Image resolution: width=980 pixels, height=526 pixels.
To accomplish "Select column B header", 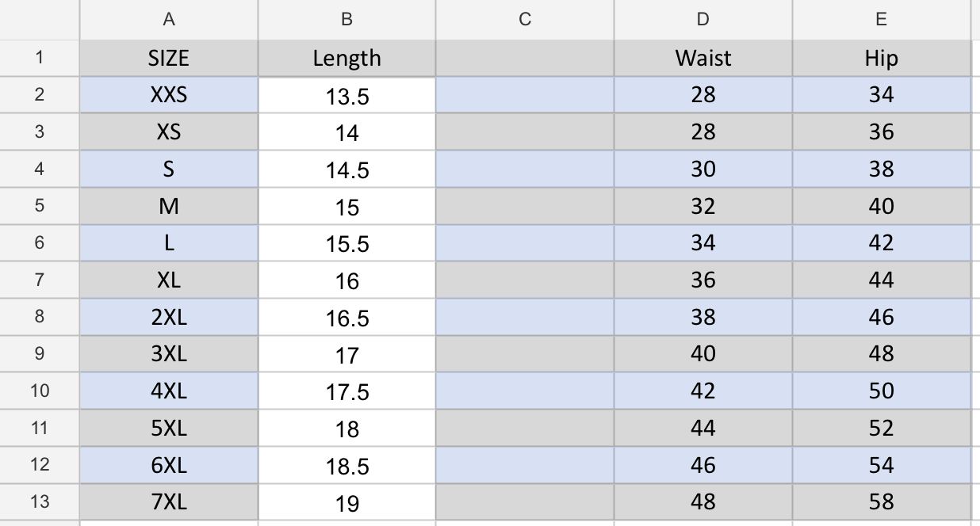I will tap(346, 20).
